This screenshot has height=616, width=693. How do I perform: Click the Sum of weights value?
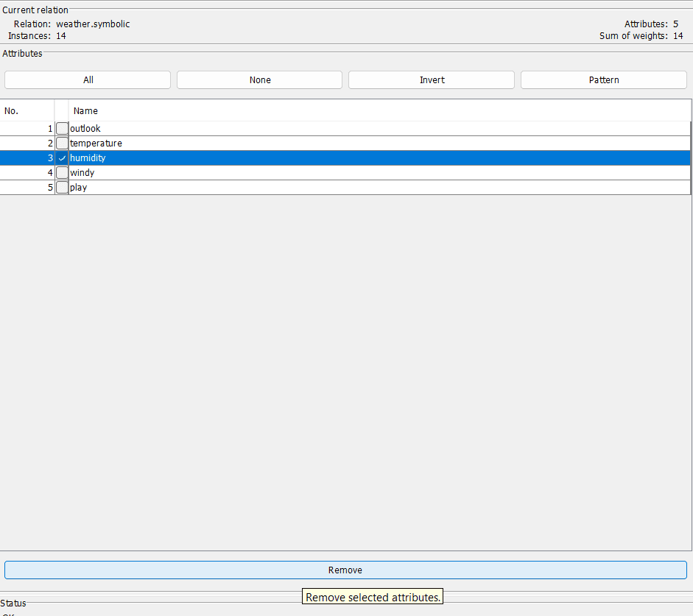click(678, 36)
